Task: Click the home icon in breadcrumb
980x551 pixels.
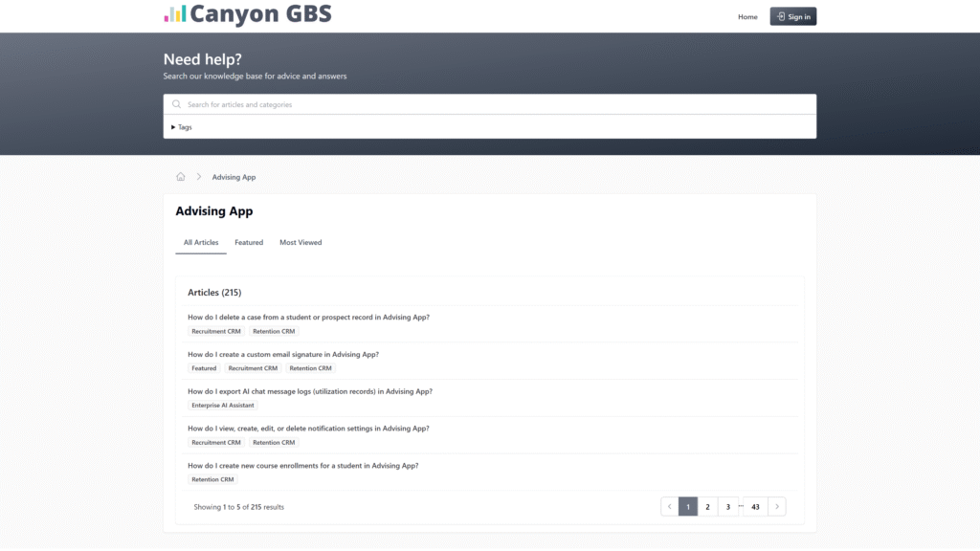Action: pyautogui.click(x=181, y=177)
